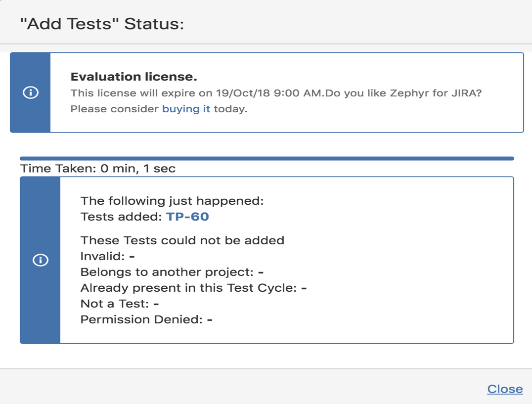This screenshot has width=532, height=404.
Task: Click the "Tests added:" label
Action: (121, 217)
